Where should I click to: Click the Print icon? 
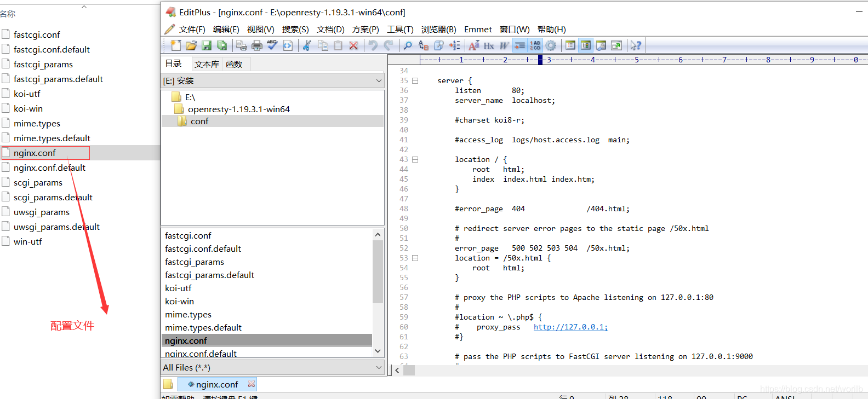coord(256,45)
